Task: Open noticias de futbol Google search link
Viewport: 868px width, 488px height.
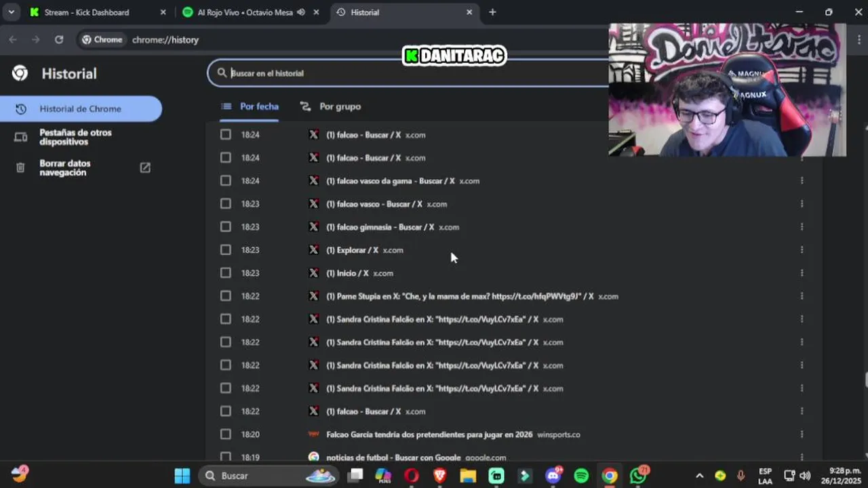Action: click(x=393, y=457)
